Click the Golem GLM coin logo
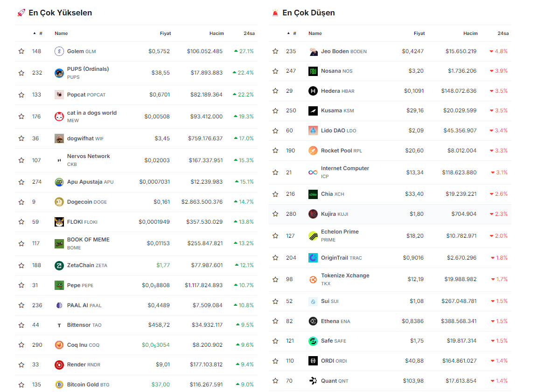 pos(59,51)
